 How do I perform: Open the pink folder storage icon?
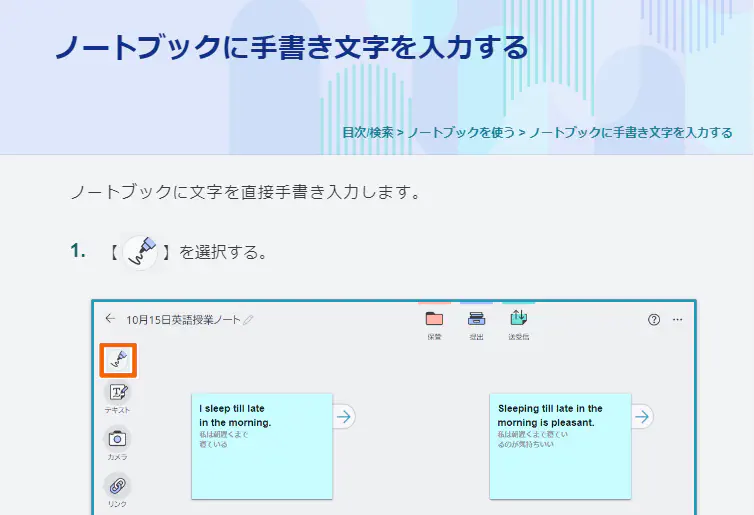(x=434, y=319)
